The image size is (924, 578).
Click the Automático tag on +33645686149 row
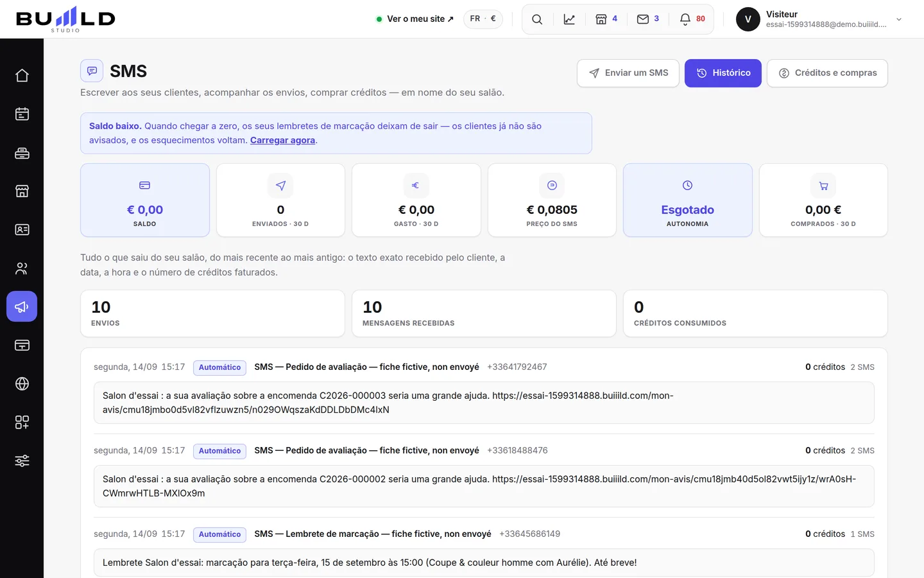(x=219, y=534)
